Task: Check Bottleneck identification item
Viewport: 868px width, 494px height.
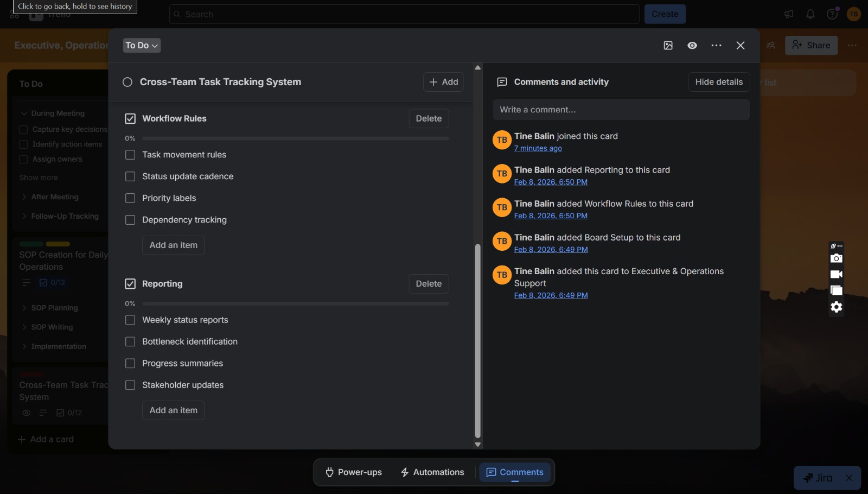Action: tap(130, 341)
